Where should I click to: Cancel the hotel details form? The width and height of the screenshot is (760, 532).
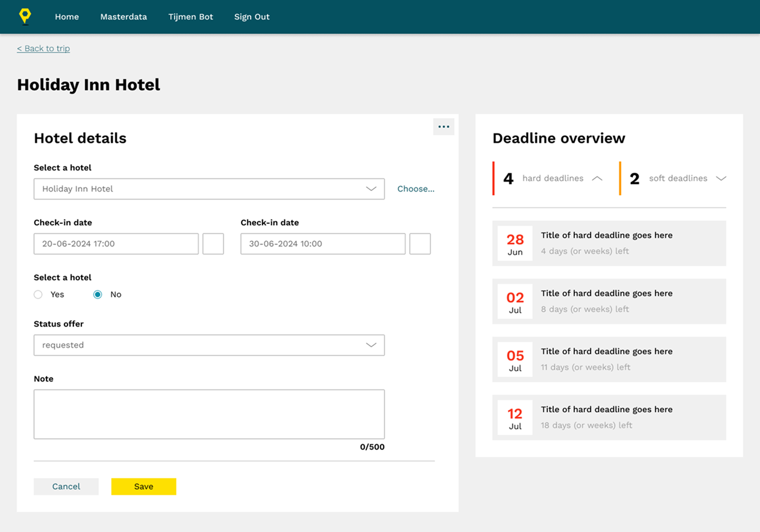tap(66, 487)
